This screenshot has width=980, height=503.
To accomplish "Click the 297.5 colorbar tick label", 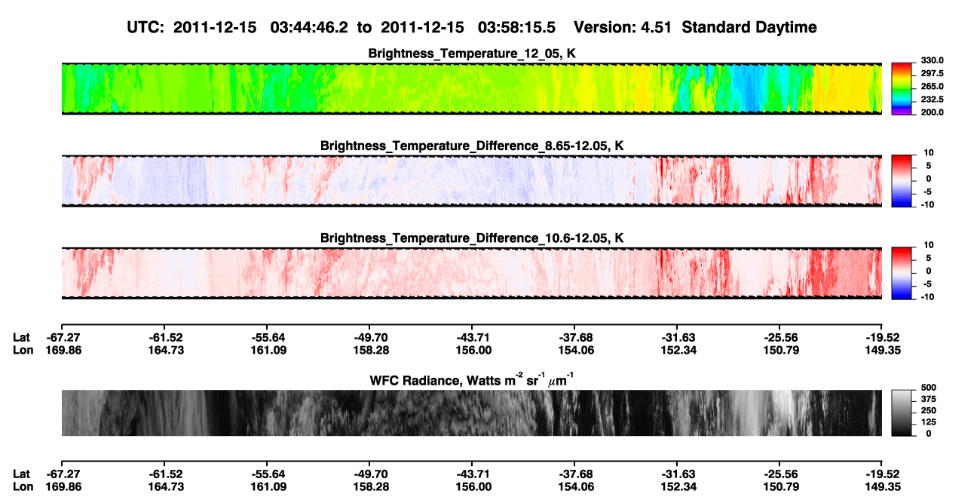I will pyautogui.click(x=932, y=74).
